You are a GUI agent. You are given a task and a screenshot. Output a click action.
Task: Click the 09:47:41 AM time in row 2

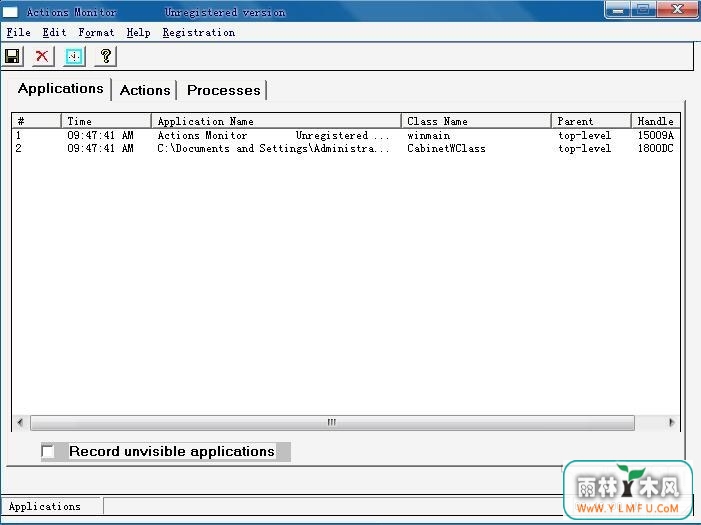(101, 148)
